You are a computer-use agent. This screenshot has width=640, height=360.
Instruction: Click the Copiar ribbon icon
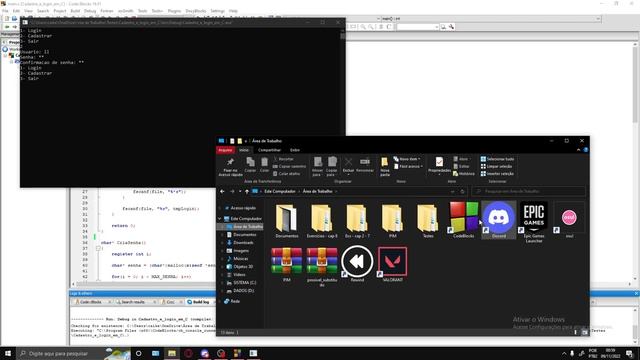pos(250,165)
